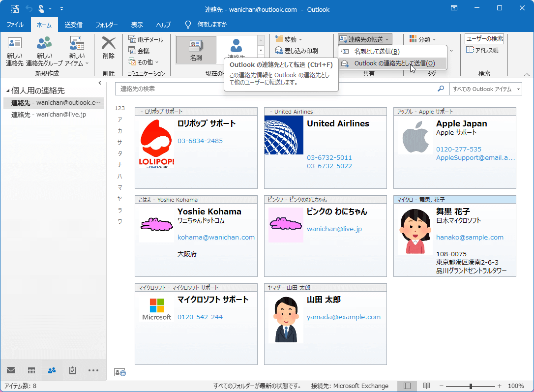Create a new contact with 新しい連絡先
Screen dimensions: 534x392
(14, 50)
